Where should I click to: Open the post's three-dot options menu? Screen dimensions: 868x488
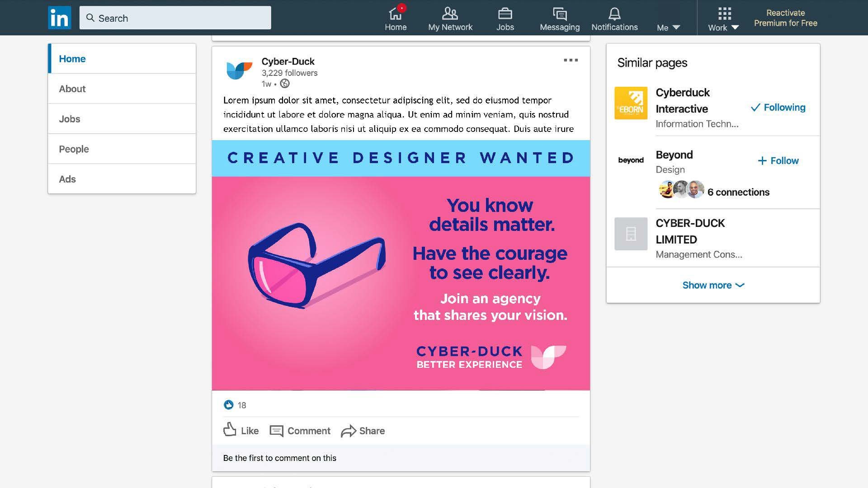pyautogui.click(x=571, y=60)
